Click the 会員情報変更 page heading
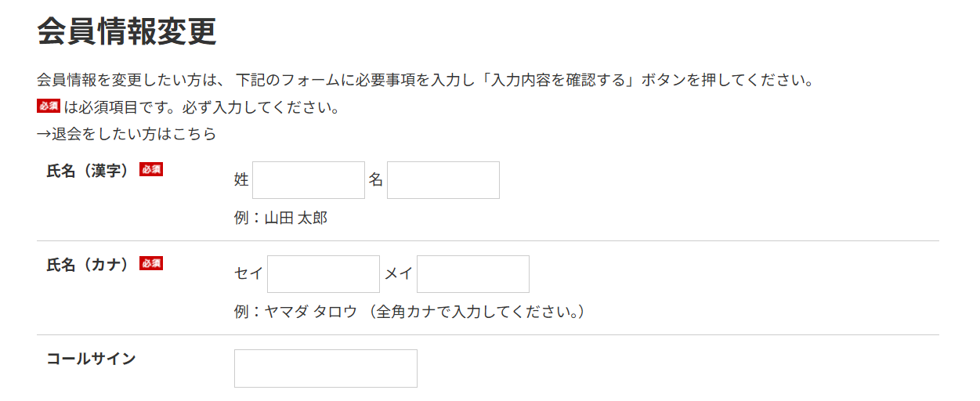This screenshot has height=401, width=980. [127, 32]
